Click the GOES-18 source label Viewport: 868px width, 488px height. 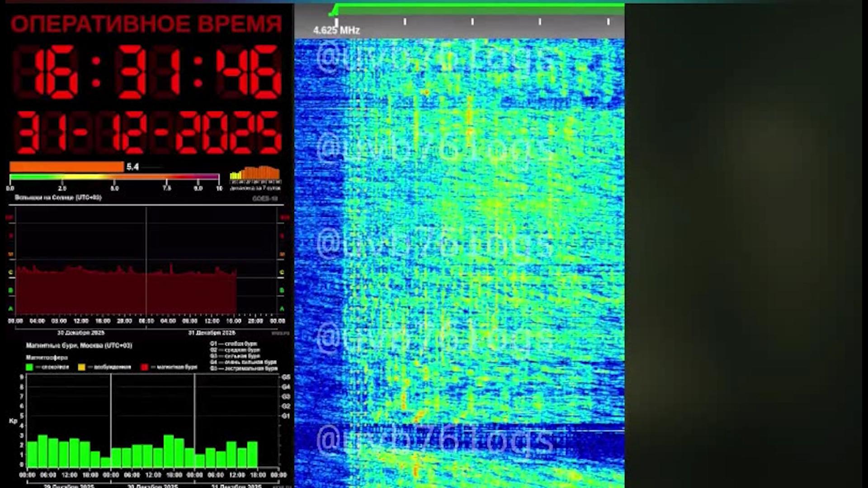pos(265,199)
